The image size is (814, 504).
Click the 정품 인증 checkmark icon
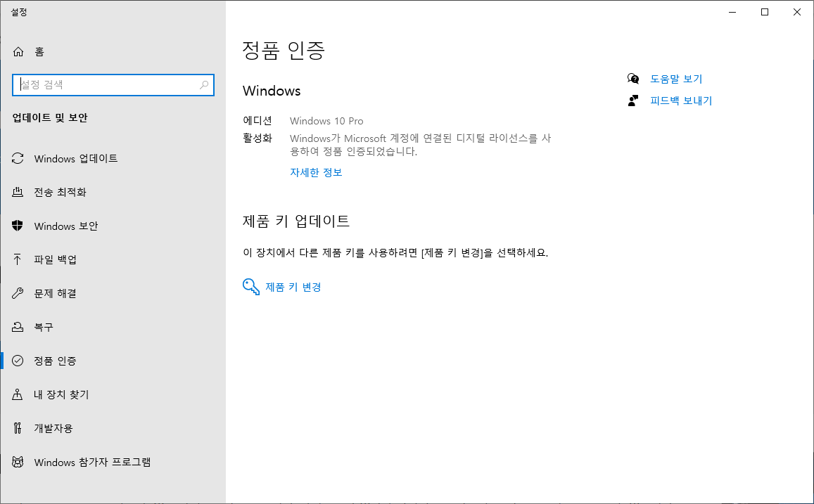pyautogui.click(x=18, y=361)
